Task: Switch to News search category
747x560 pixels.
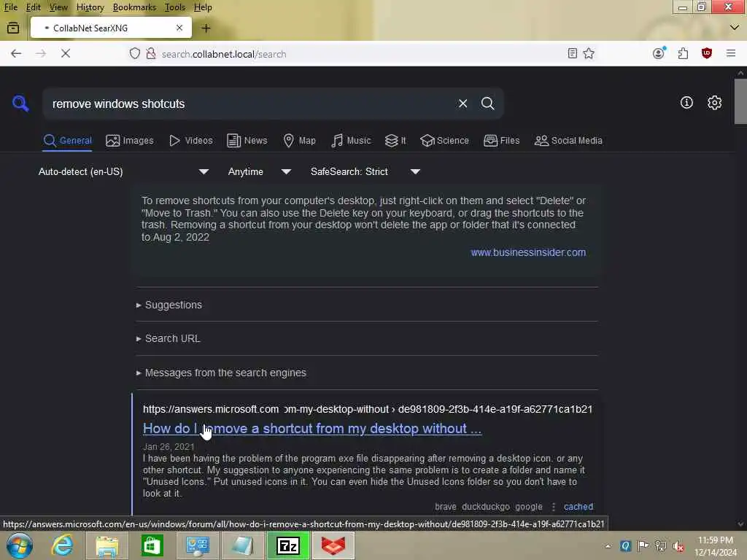Action: click(247, 141)
